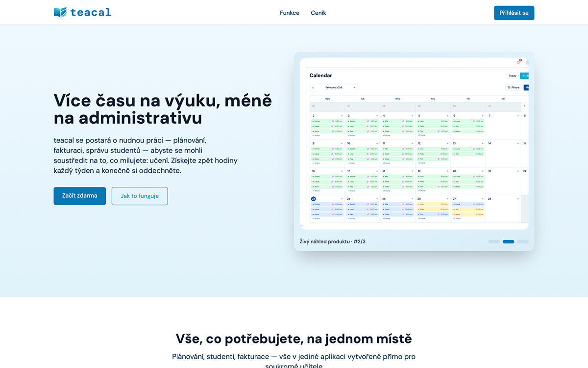Image resolution: width=588 pixels, height=368 pixels.
Task: Click the Calendar heading in preview
Action: [321, 76]
